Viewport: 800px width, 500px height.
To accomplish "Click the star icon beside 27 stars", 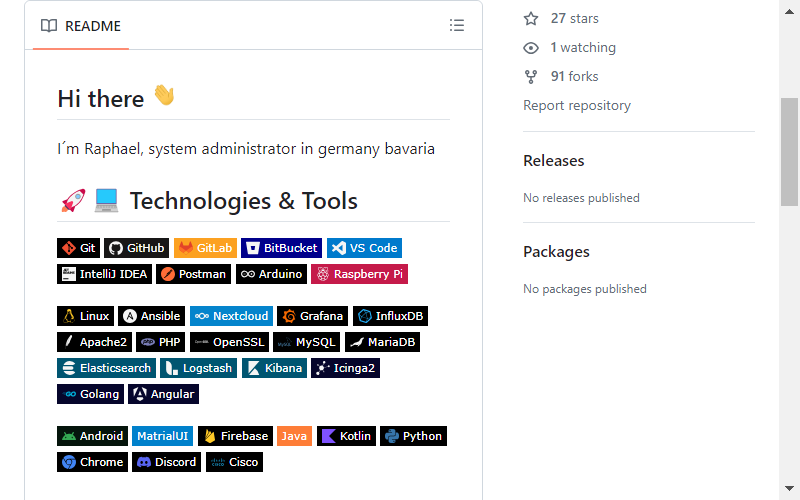I will pos(531,18).
